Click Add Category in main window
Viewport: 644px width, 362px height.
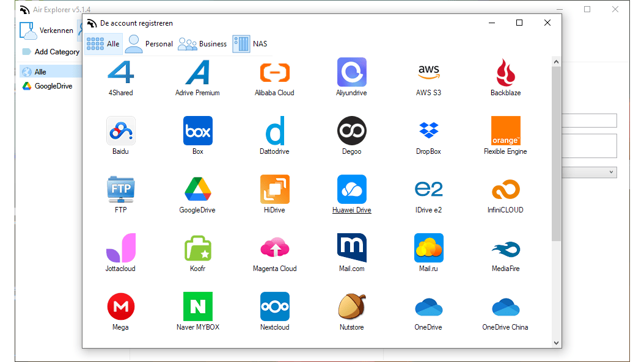tap(51, 52)
